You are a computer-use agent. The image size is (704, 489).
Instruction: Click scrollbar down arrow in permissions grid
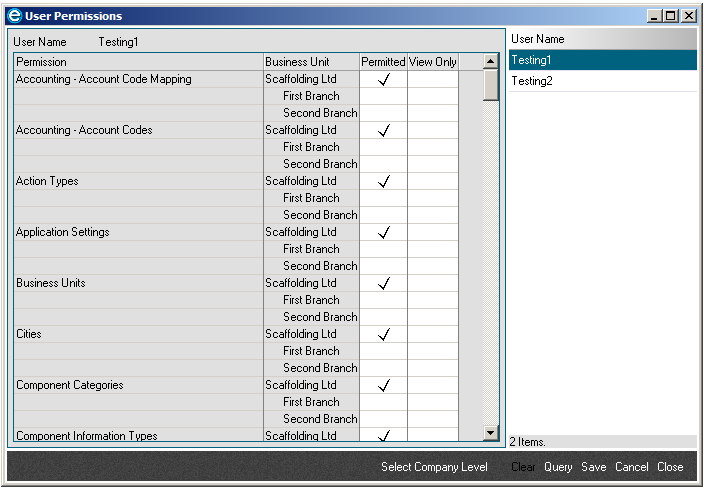(x=490, y=433)
